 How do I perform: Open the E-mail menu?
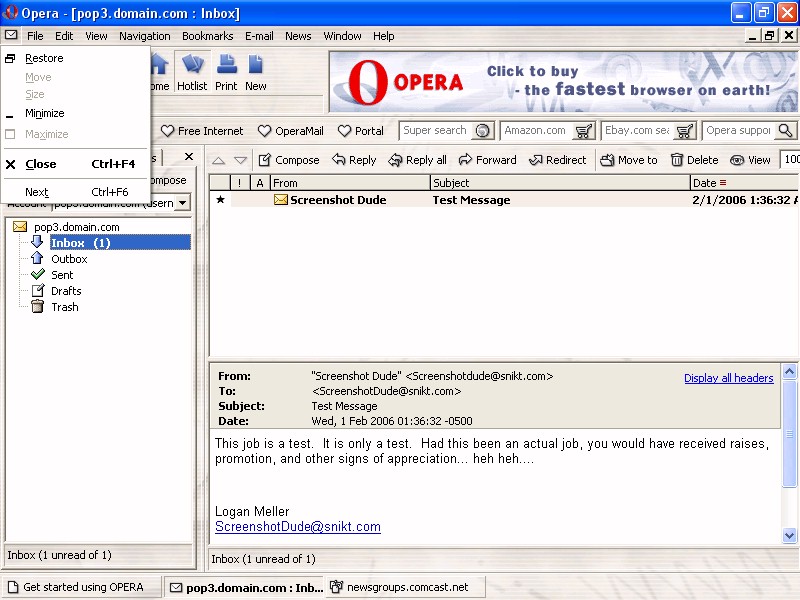259,36
